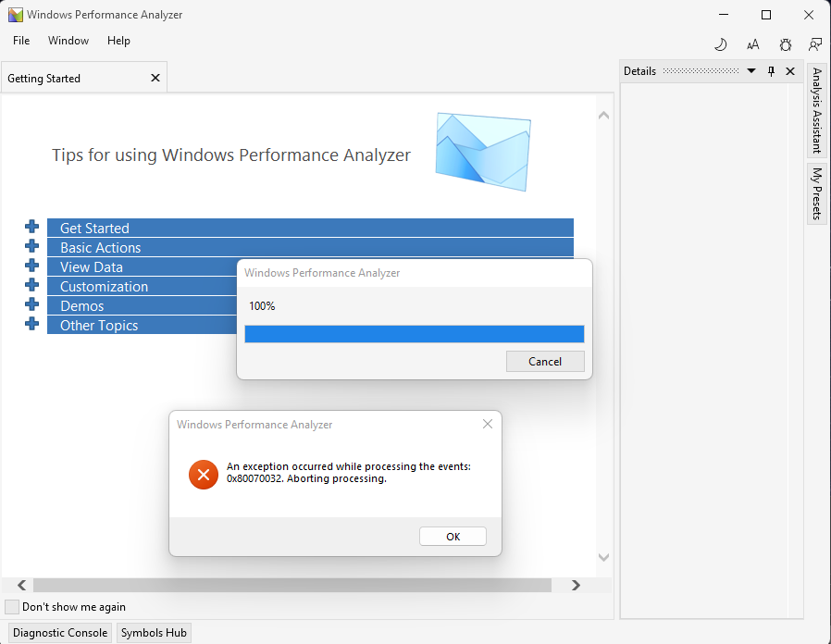Click the Basic Actions heading bar
This screenshot has height=644, width=831.
[310, 248]
